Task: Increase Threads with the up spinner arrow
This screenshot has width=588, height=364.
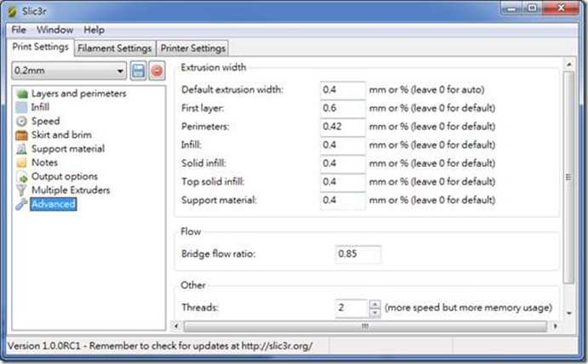Action: click(374, 304)
